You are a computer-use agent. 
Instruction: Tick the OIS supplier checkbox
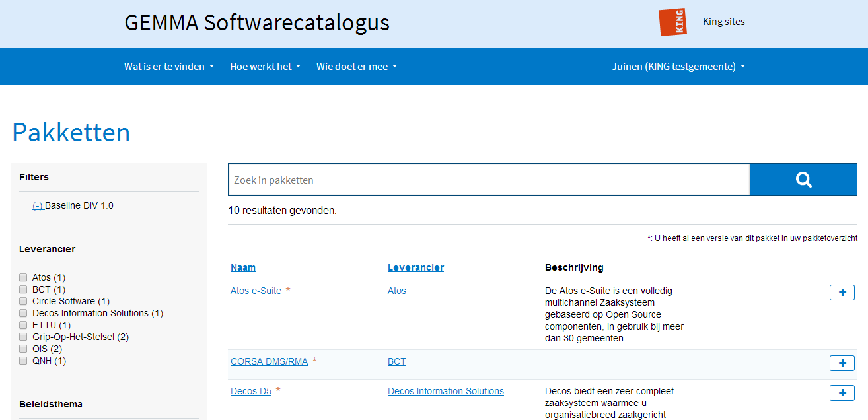tap(23, 349)
